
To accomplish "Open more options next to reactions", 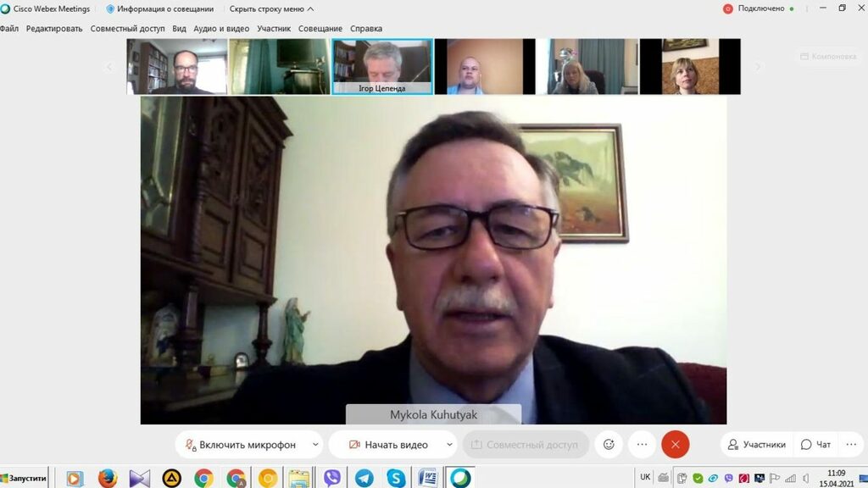I will coord(643,445).
